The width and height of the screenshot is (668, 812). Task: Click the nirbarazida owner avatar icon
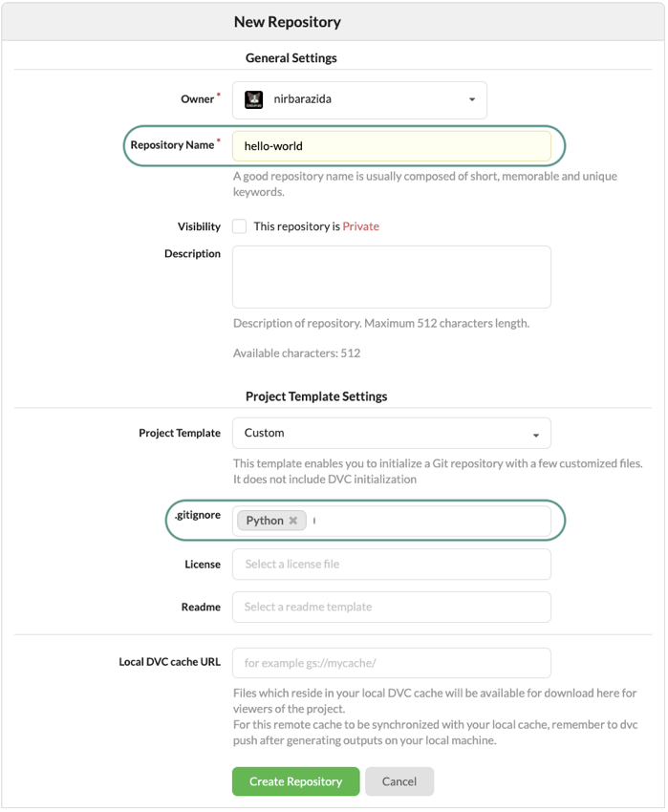(x=254, y=99)
